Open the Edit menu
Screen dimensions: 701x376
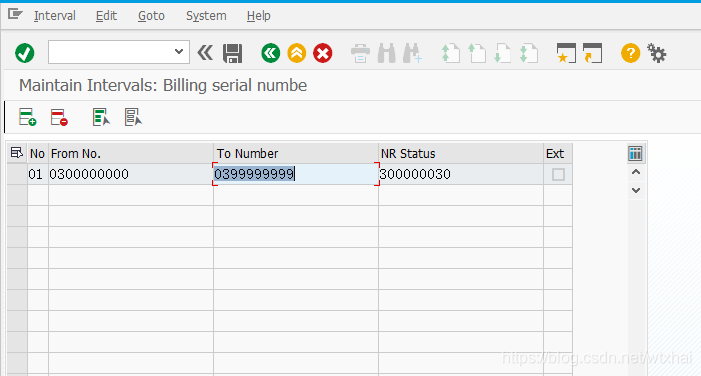[106, 16]
